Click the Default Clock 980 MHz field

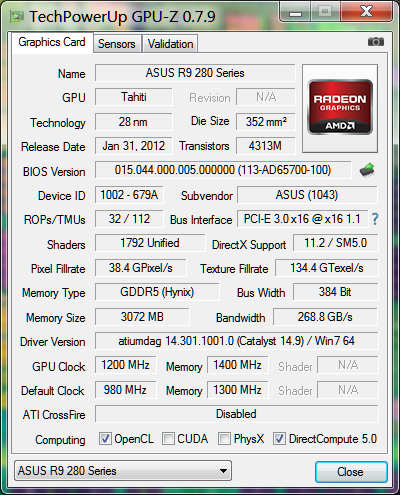tap(126, 390)
